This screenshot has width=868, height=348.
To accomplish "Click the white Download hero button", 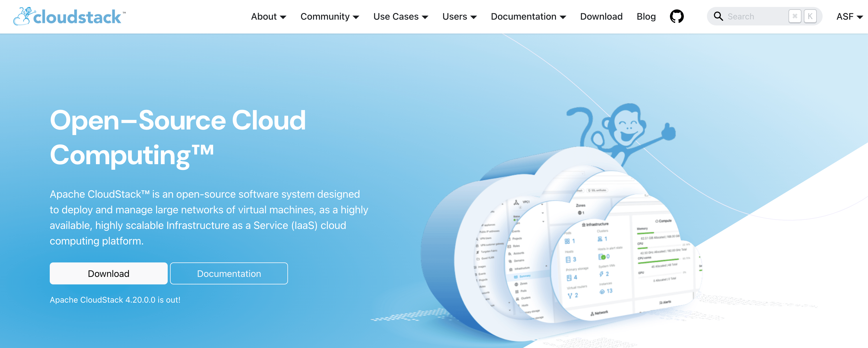I will click(108, 273).
